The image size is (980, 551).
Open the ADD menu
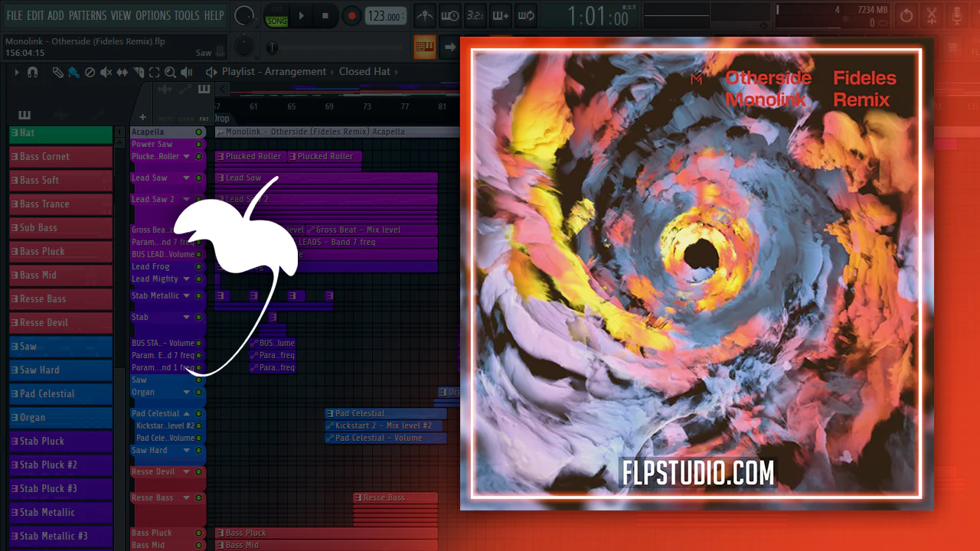point(56,15)
